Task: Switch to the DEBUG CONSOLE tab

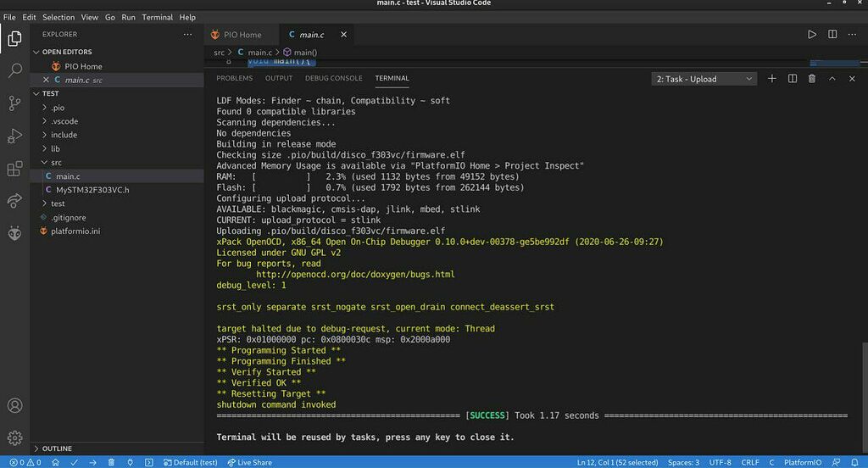Action: tap(333, 78)
